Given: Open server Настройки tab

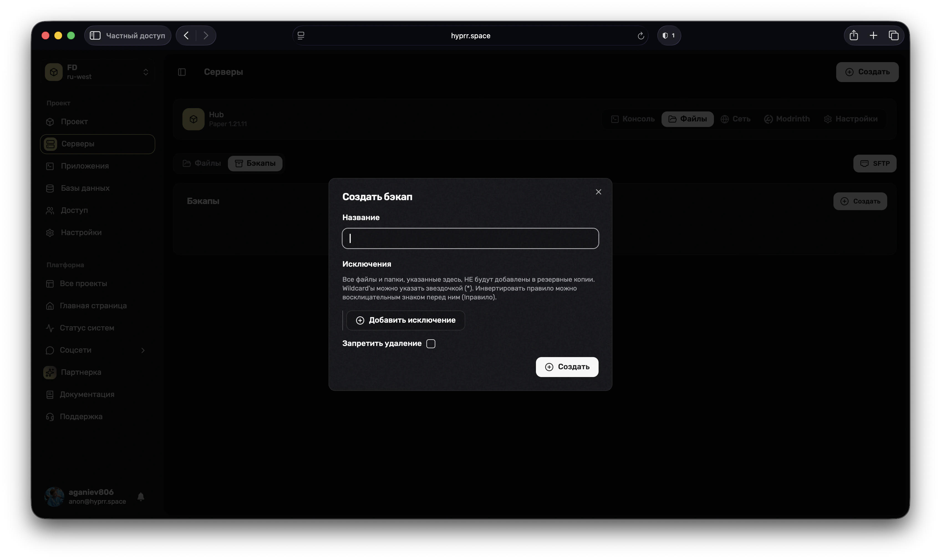Looking at the screenshot, I should pos(850,119).
